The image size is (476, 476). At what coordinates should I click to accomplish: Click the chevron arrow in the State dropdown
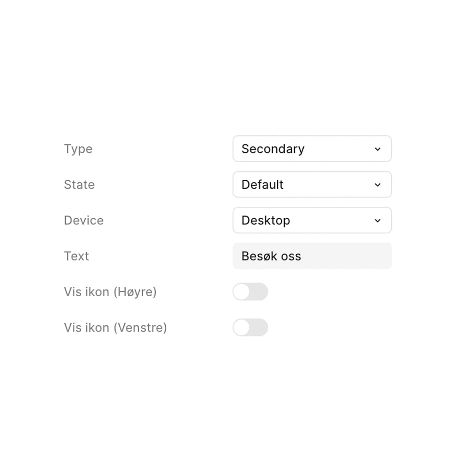click(x=377, y=185)
